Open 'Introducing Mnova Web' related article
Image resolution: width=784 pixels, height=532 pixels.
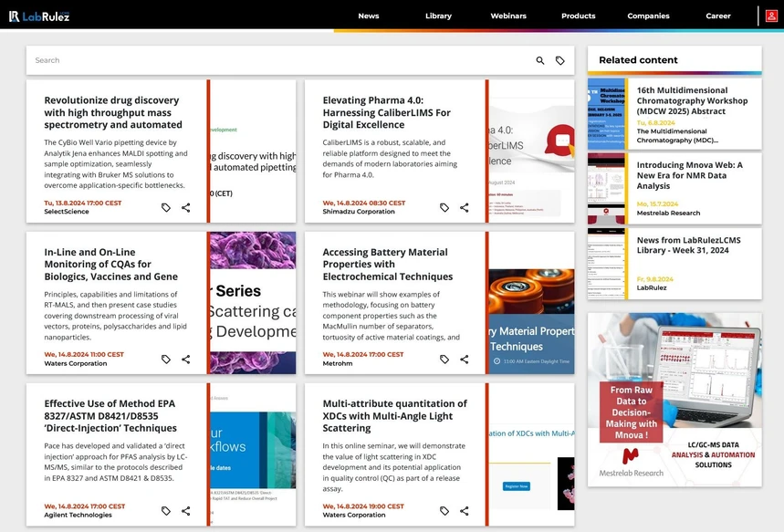tap(689, 175)
